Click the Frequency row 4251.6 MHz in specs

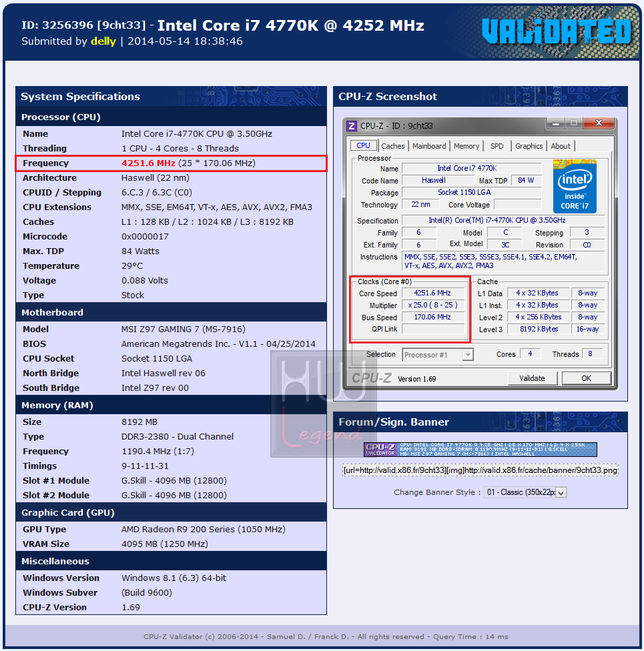click(172, 163)
